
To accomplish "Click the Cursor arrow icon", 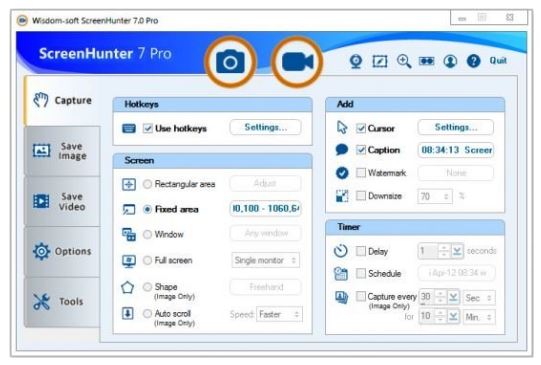I will click(x=342, y=128).
